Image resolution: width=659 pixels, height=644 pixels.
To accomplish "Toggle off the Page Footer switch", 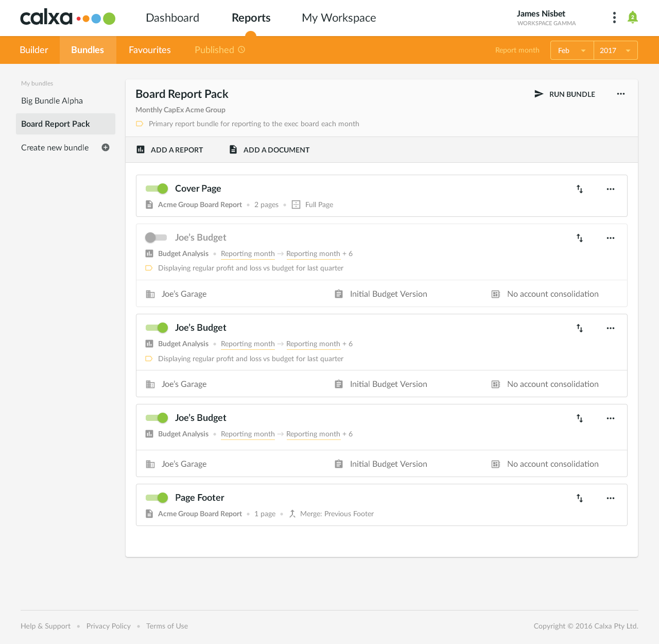I will click(x=157, y=498).
